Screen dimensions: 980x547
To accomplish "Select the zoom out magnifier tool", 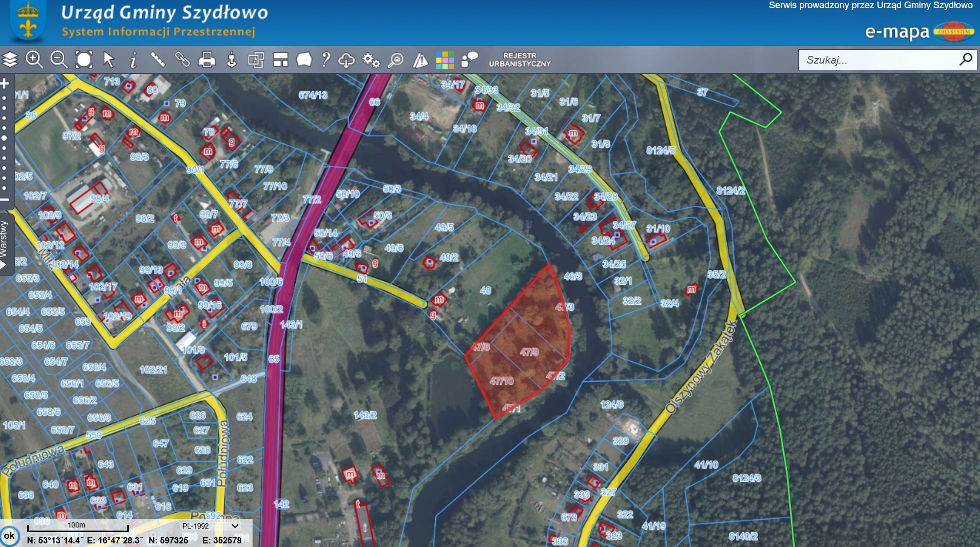I will pyautogui.click(x=59, y=60).
